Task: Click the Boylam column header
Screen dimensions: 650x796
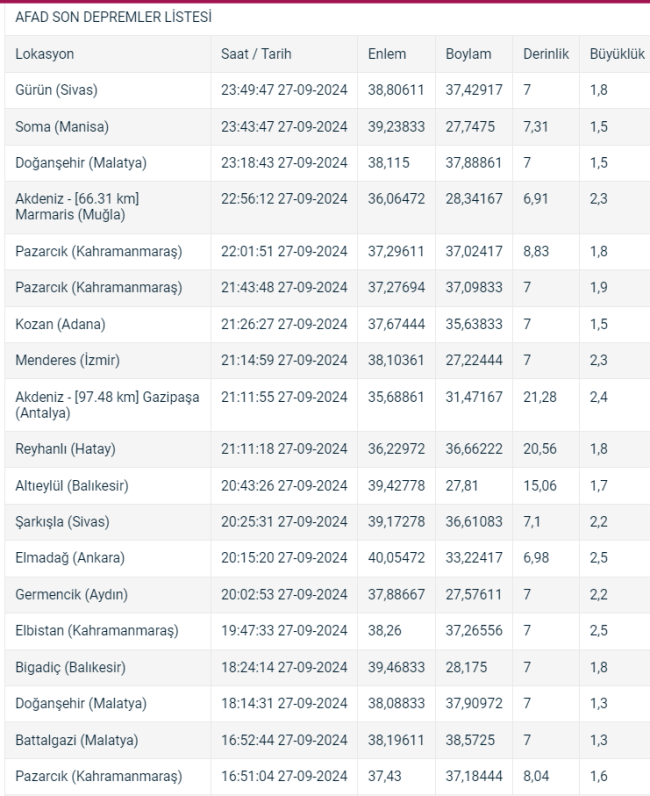Action: 468,54
